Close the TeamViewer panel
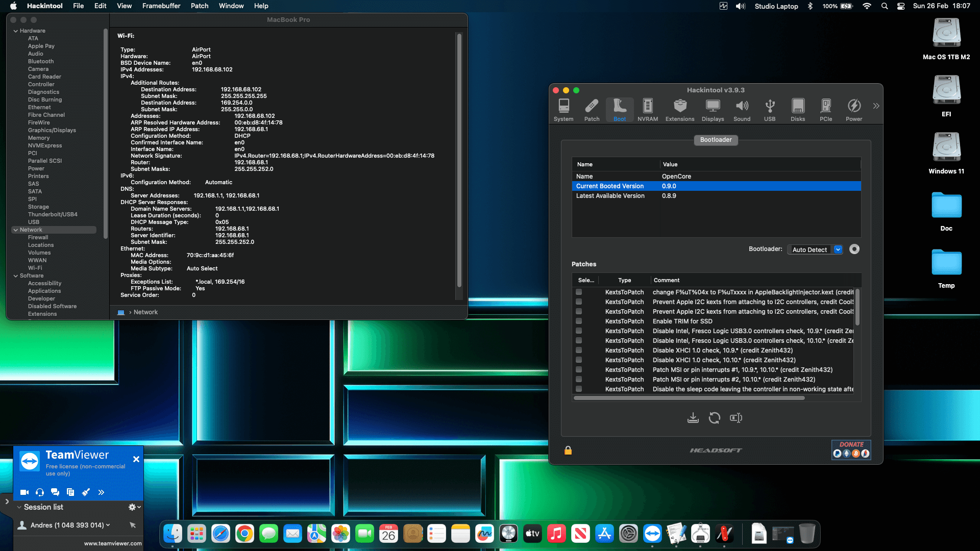The image size is (980, 551). pos(136,459)
